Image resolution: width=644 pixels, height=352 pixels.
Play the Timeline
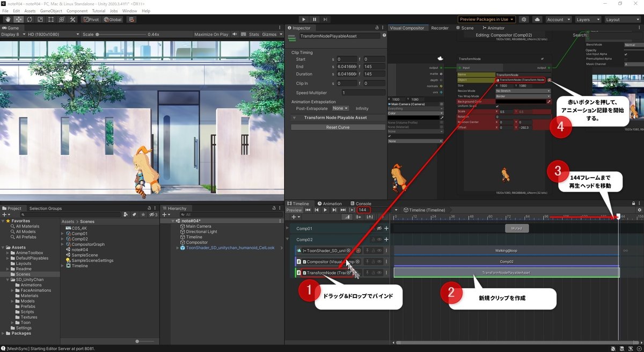325,210
